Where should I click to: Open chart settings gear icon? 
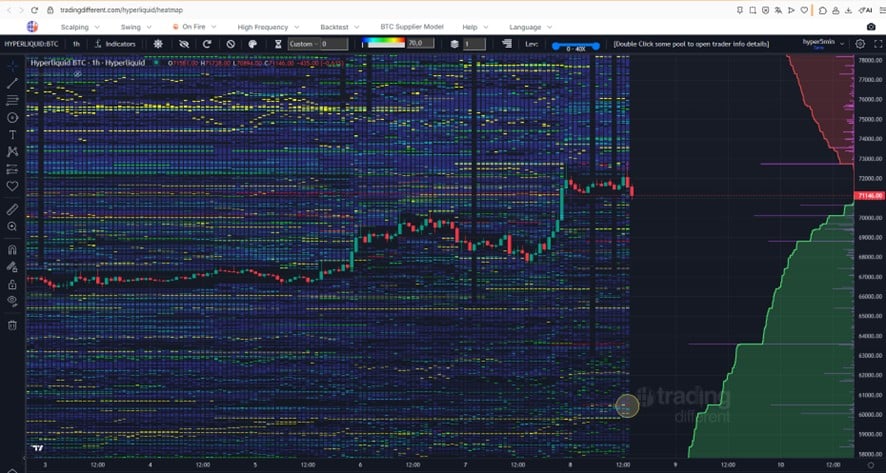click(860, 44)
